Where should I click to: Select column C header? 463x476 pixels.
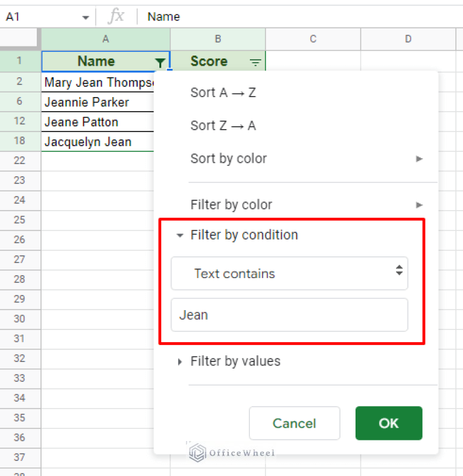coord(313,39)
